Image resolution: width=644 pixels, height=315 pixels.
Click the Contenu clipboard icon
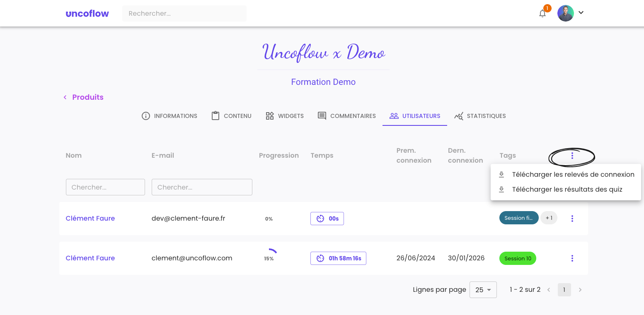215,116
